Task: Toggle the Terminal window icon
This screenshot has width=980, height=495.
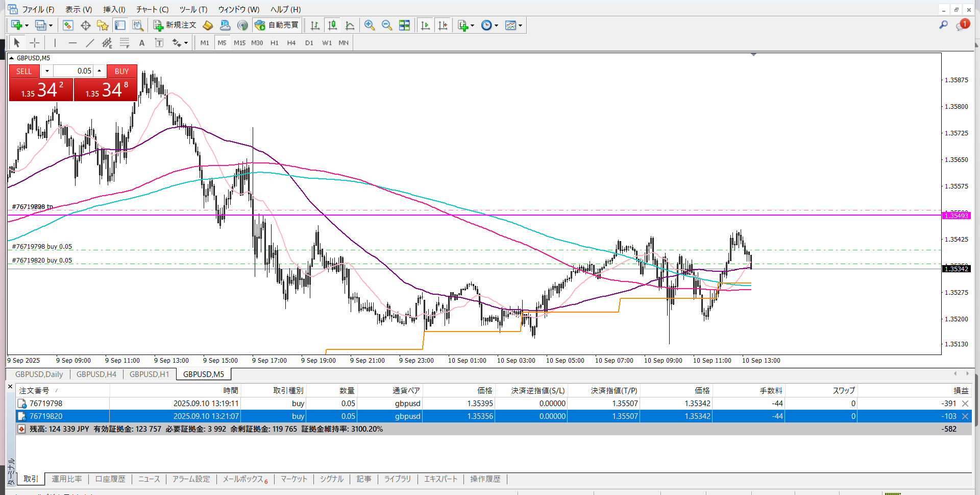Action: click(120, 25)
